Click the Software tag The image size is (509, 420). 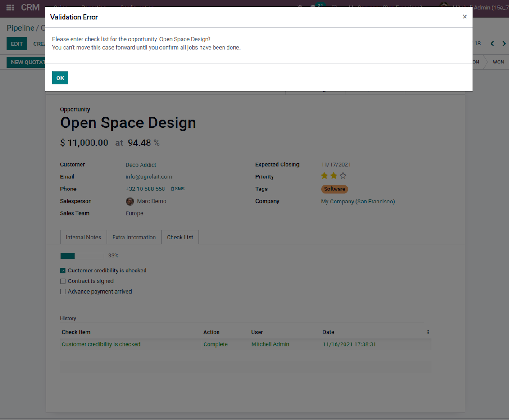coord(335,189)
